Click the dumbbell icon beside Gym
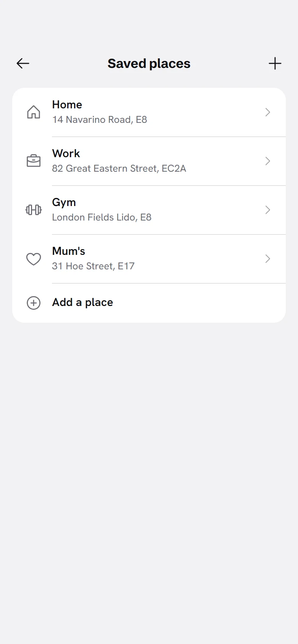This screenshot has height=644, width=298. pyautogui.click(x=34, y=210)
